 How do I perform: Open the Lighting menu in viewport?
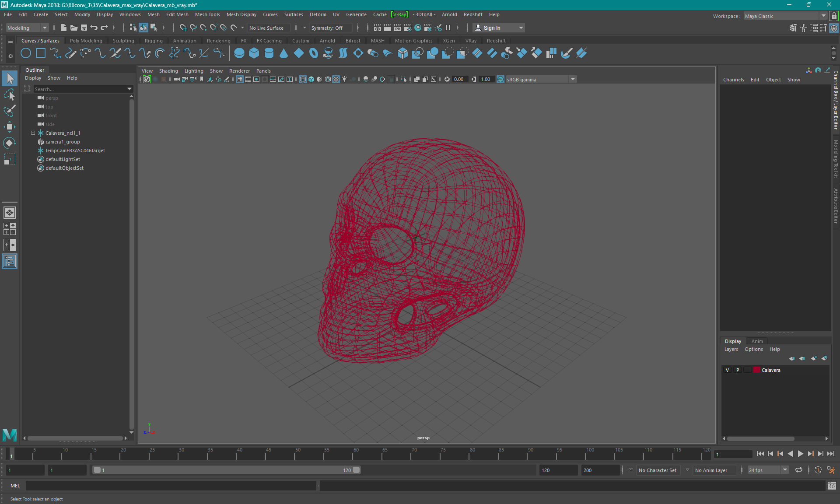point(193,71)
